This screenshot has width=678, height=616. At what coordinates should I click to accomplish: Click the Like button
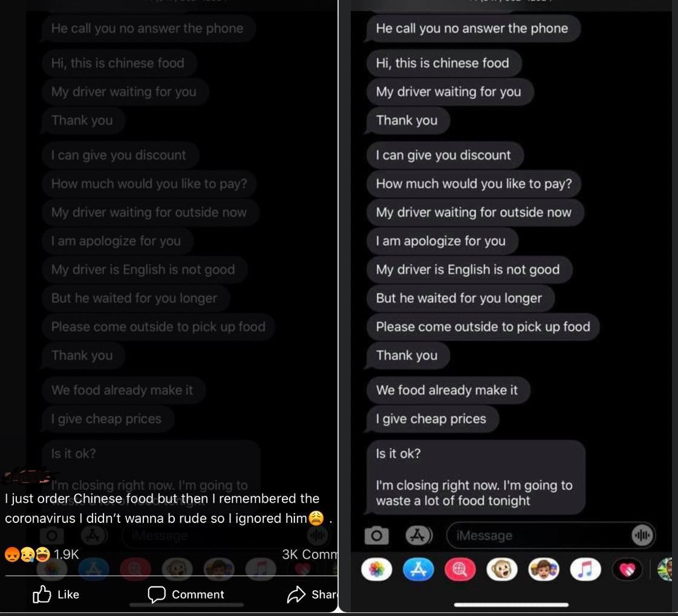pos(56,594)
